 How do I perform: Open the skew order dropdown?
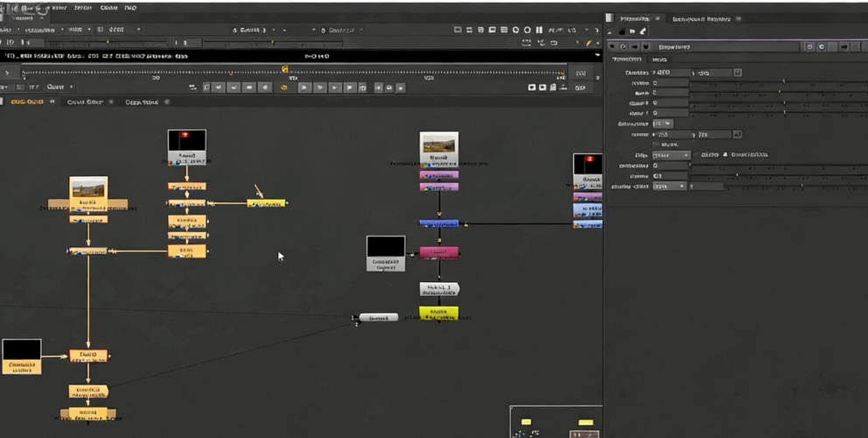pos(661,124)
